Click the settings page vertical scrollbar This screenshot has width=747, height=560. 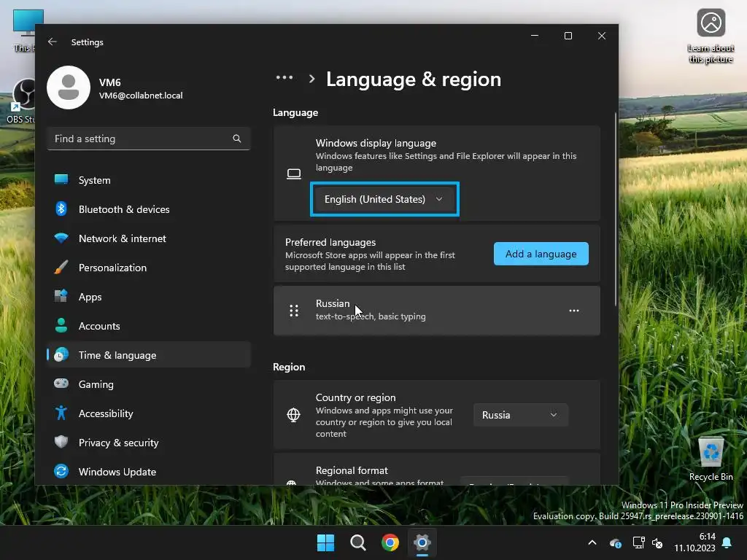[x=616, y=209]
